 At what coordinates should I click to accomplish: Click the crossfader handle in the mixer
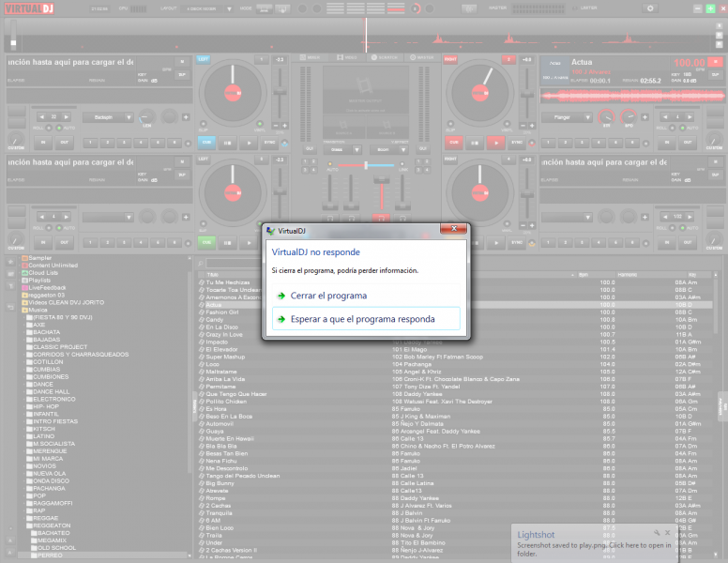pyautogui.click(x=366, y=165)
